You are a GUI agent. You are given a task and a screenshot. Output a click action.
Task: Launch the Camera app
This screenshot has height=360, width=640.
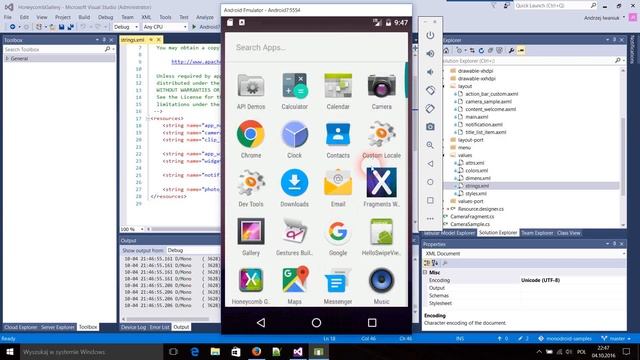pyautogui.click(x=382, y=91)
